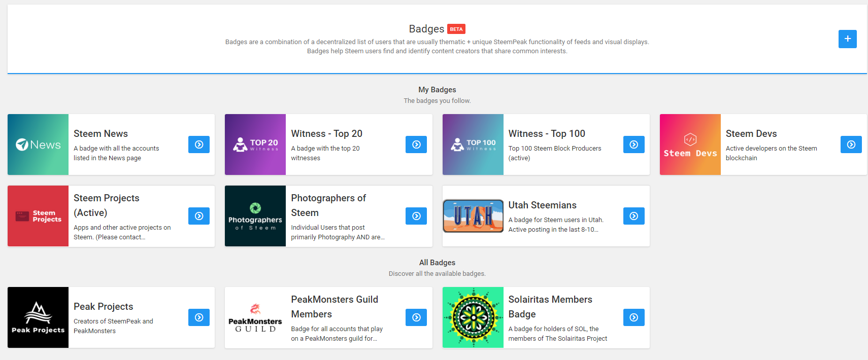Image resolution: width=868 pixels, height=360 pixels.
Task: Click the Steem News badge image
Action: [38, 145]
